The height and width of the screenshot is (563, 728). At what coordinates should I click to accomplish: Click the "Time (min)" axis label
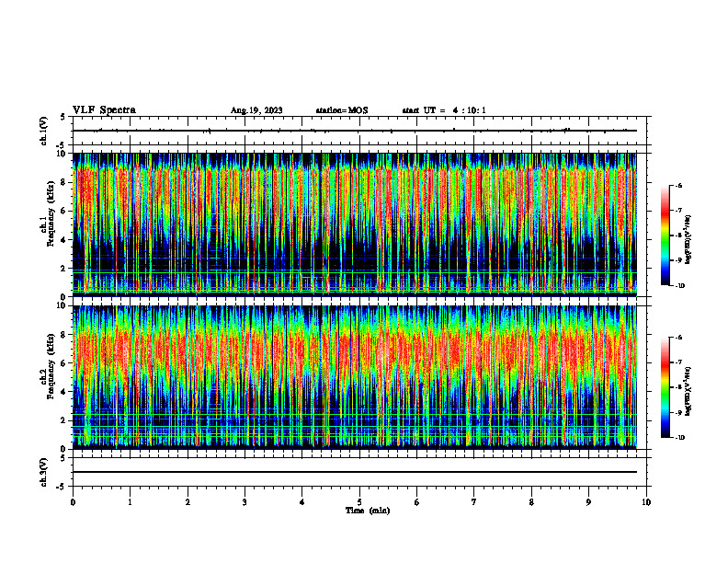click(x=368, y=511)
